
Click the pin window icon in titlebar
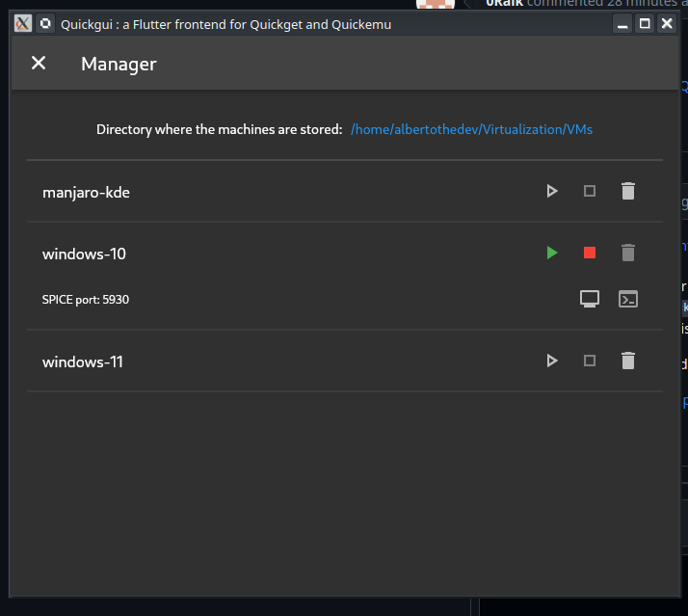click(x=45, y=23)
